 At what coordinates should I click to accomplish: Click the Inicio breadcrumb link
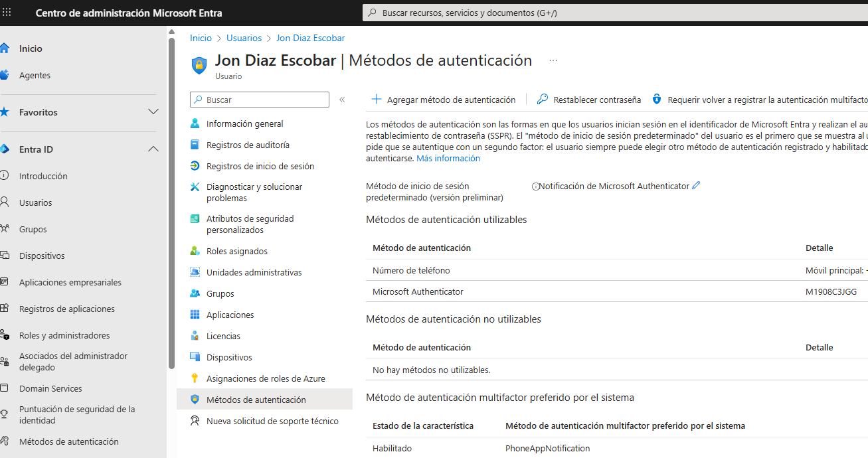(201, 38)
